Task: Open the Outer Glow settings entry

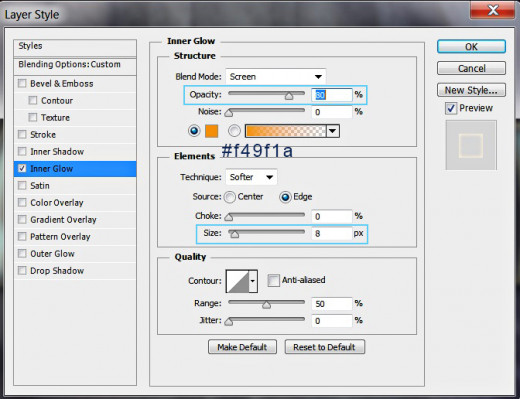Action: (75, 254)
